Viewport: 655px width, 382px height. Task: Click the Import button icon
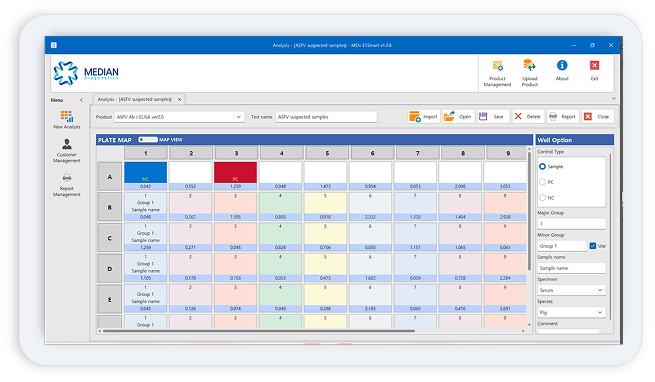click(x=415, y=117)
